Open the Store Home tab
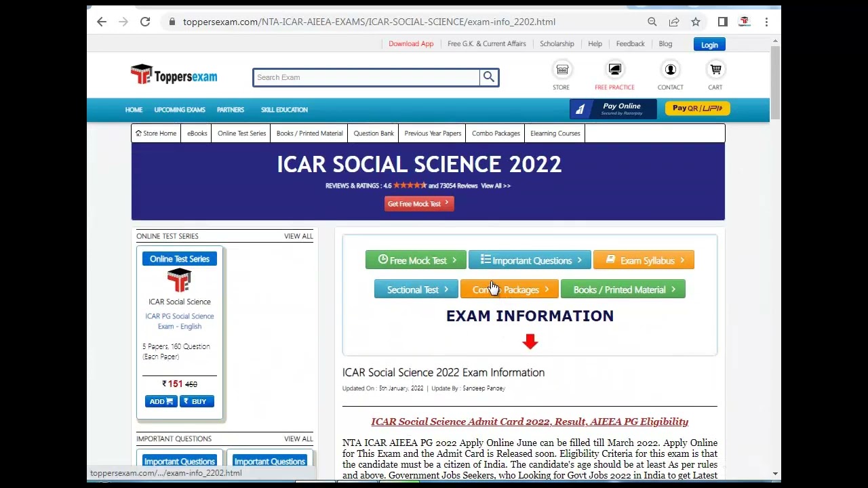Viewport: 868px width, 488px height. point(156,134)
